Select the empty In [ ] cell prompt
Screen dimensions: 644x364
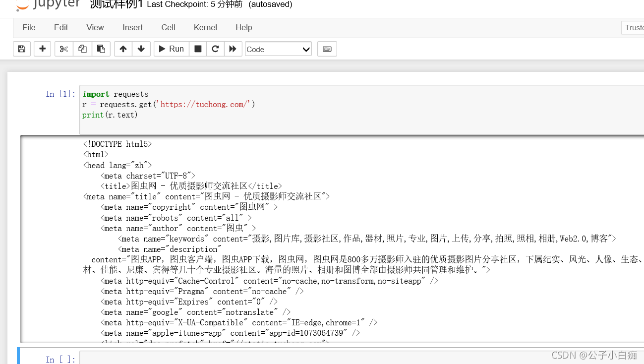pos(60,359)
